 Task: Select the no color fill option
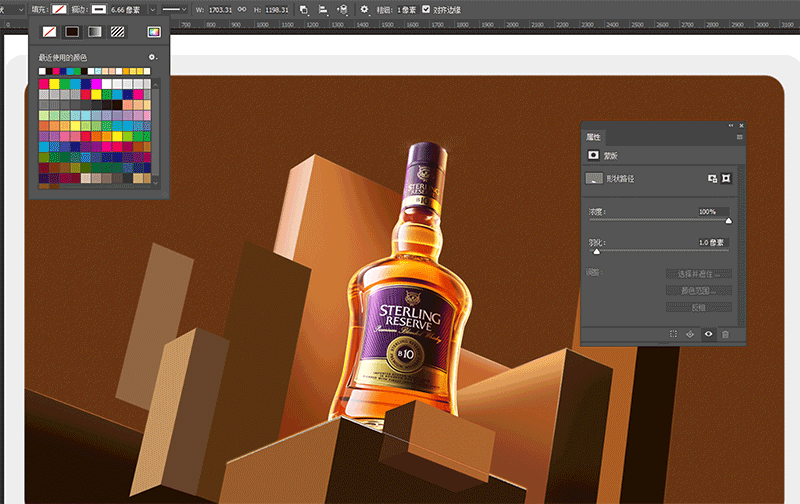point(49,32)
